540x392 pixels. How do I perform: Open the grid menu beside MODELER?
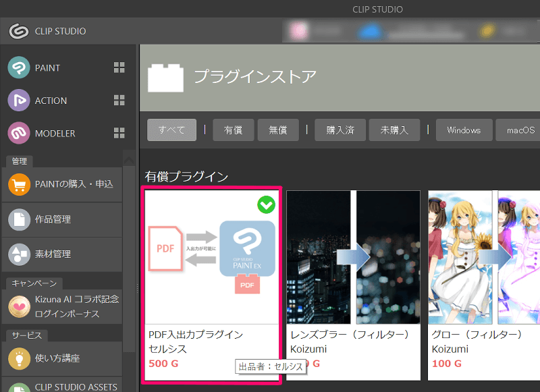119,133
